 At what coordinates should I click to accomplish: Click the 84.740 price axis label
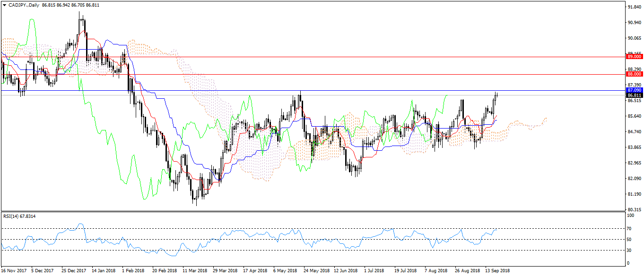pyautogui.click(x=633, y=132)
